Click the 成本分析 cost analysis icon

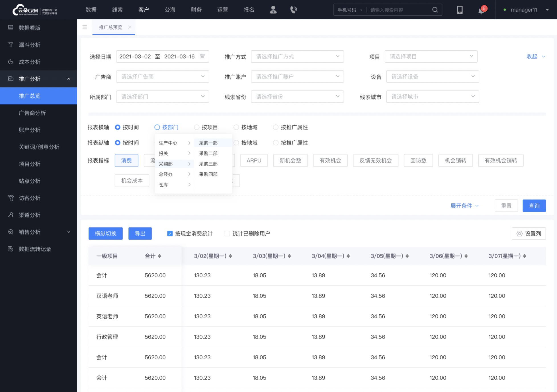tap(11, 61)
